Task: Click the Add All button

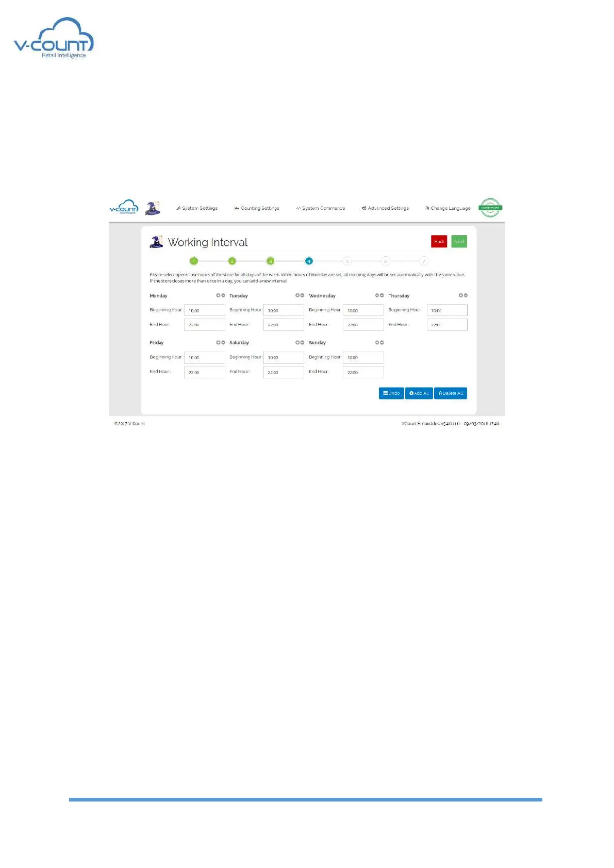Action: click(419, 393)
